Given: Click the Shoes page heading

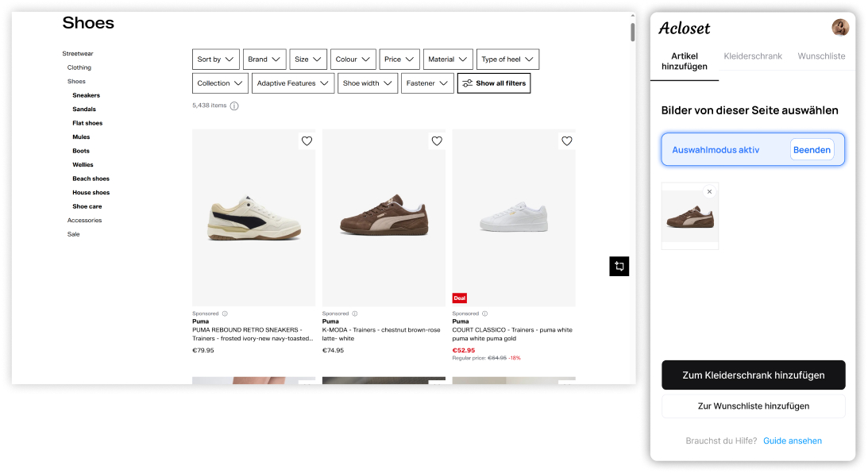Looking at the screenshot, I should 88,23.
